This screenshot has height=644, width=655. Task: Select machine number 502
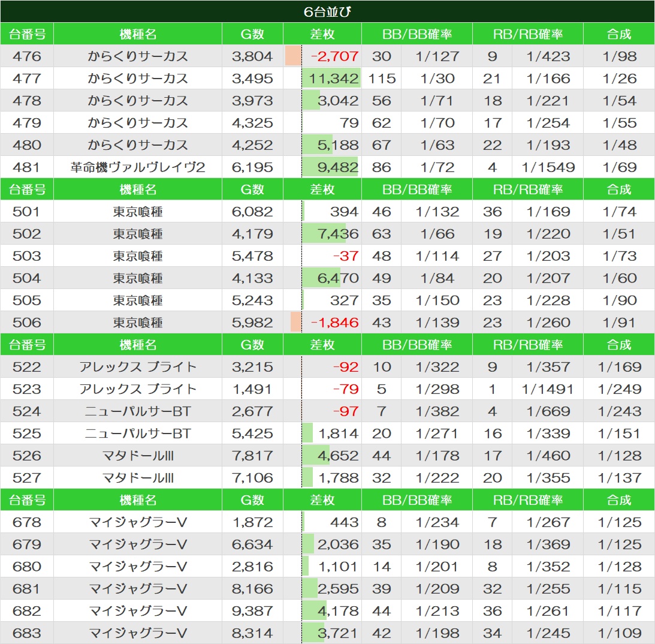(27, 234)
